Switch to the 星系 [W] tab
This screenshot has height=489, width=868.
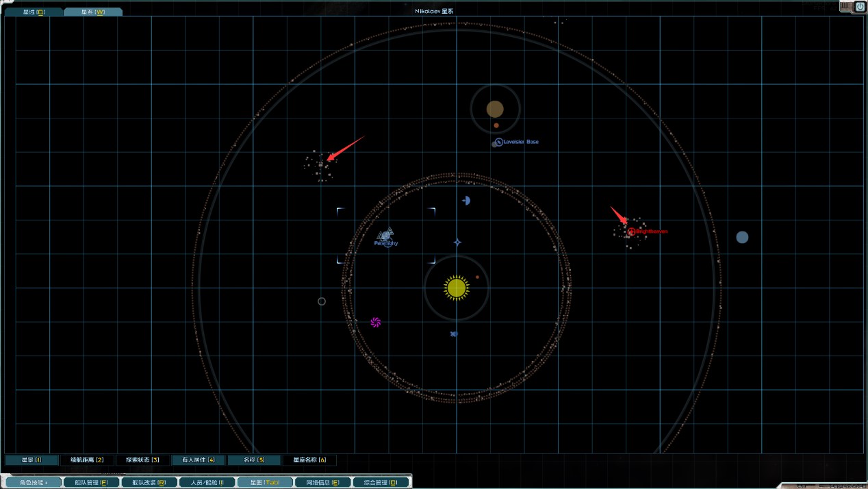tap(92, 12)
